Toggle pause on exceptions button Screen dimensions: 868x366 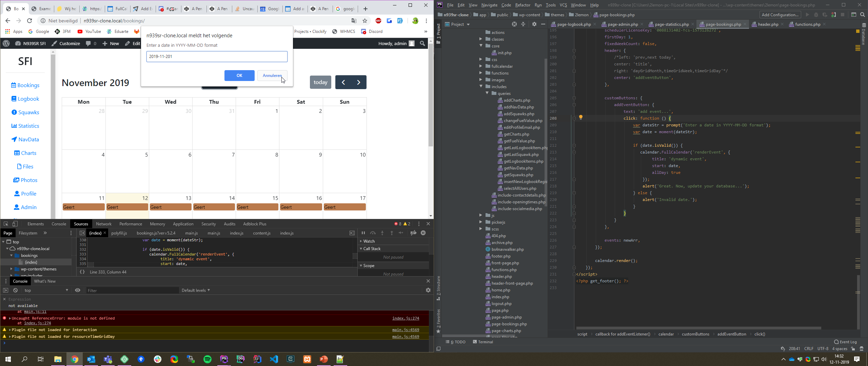(x=423, y=233)
